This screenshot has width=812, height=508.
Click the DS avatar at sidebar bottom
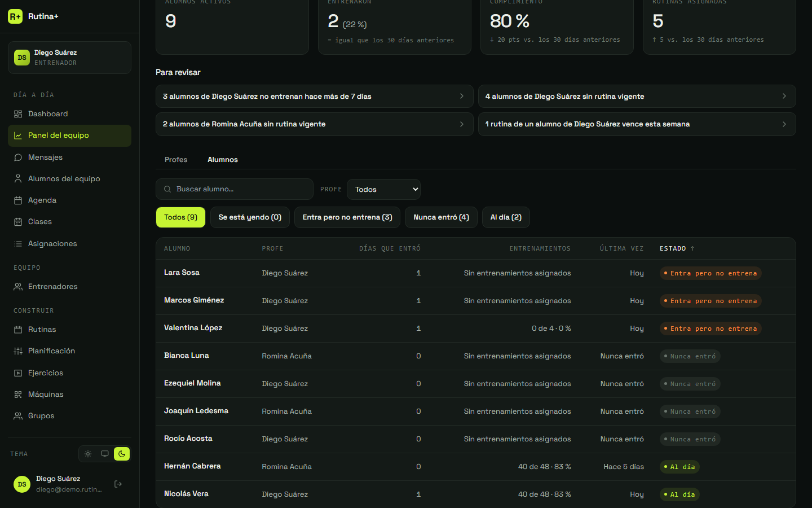tap(22, 484)
